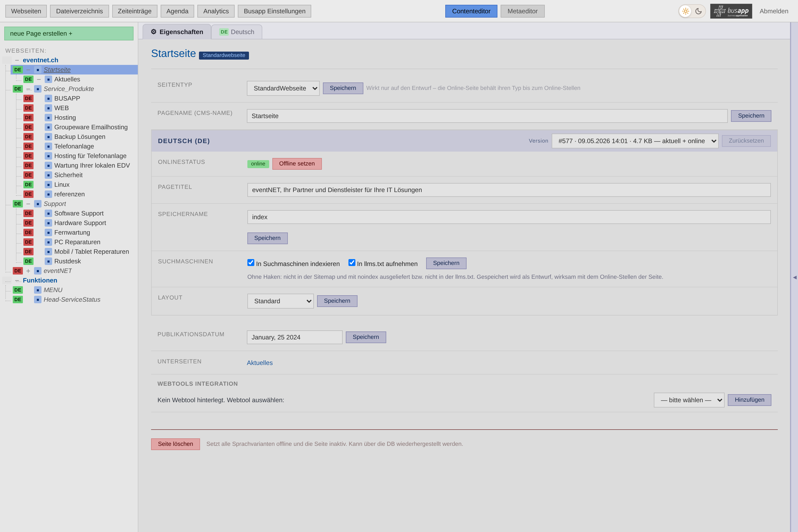This screenshot has width=798, height=532.
Task: Click page icon next to Telefonanlage
Action: [x=48, y=146]
